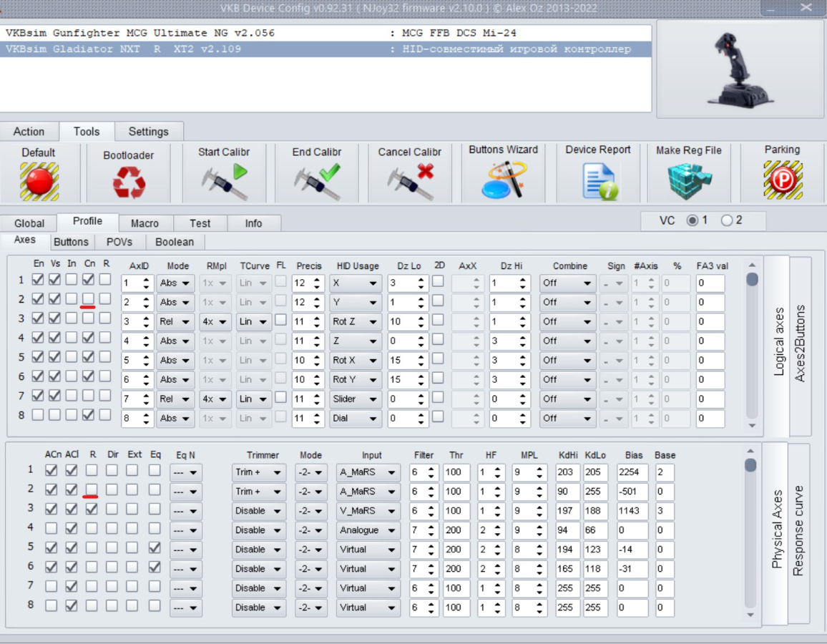Open the POVs sub-tab

click(119, 242)
